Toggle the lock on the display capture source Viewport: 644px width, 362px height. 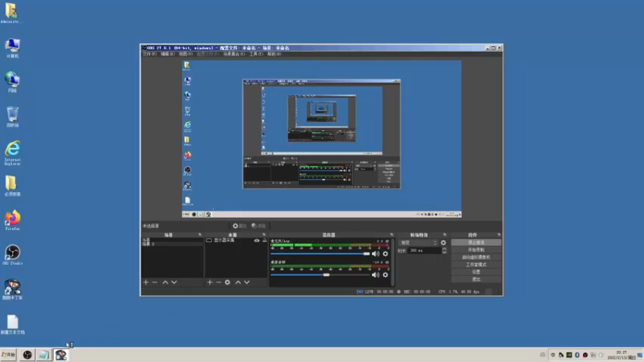(x=265, y=241)
